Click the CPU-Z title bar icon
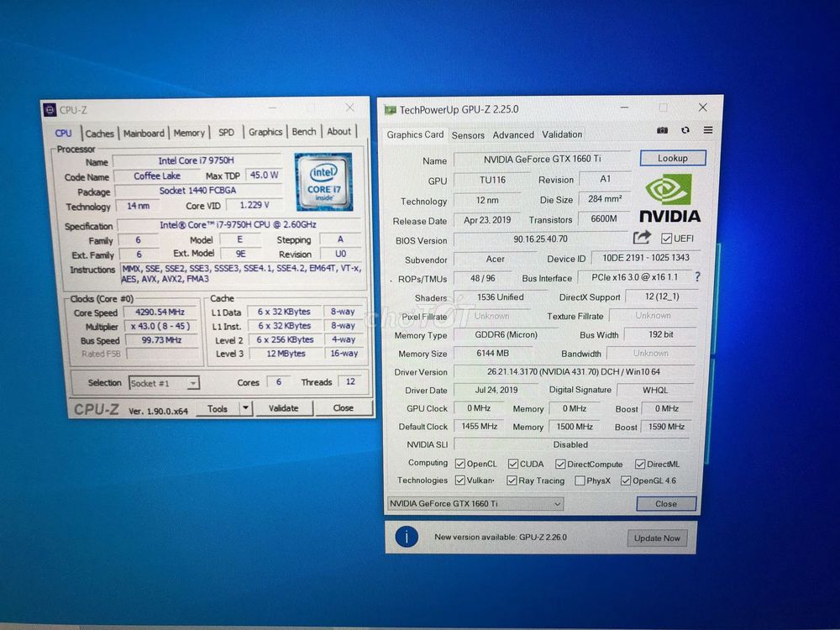Screen dimensions: 840x630 click(x=50, y=110)
